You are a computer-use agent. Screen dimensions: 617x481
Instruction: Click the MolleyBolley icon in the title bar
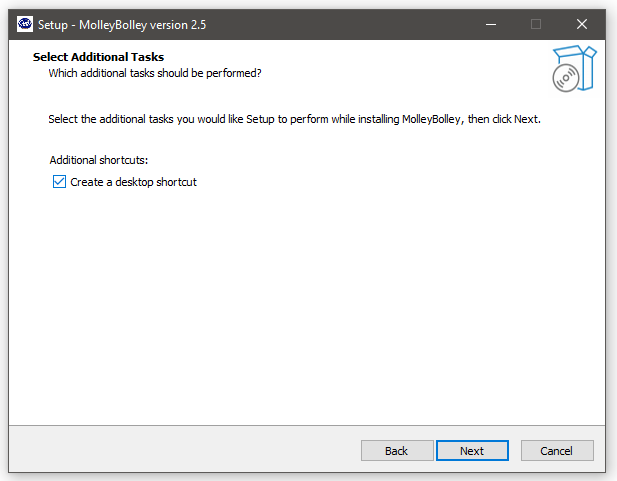[x=25, y=24]
